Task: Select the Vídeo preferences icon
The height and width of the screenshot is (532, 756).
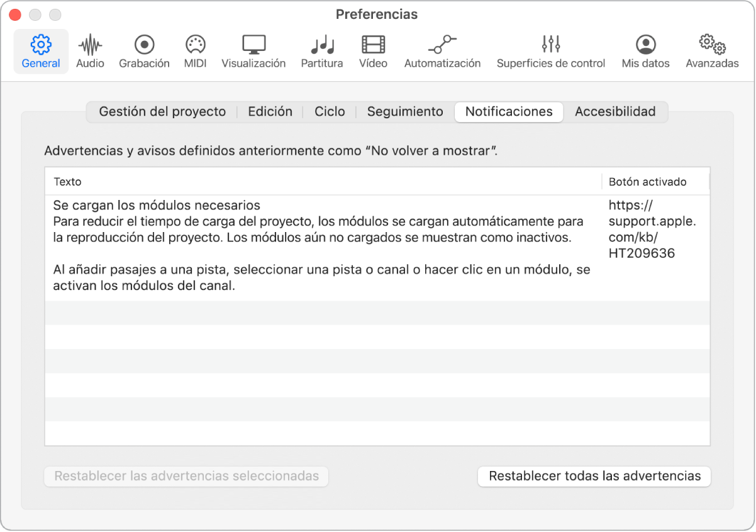Action: [373, 50]
